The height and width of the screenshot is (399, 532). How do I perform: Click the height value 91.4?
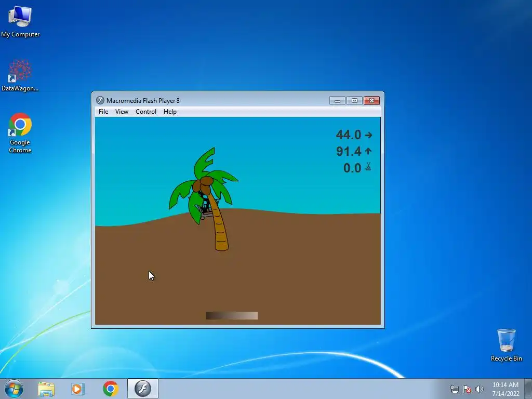349,151
